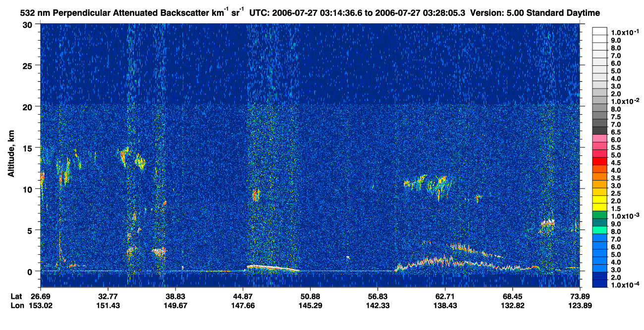This screenshot has width=644, height=330.
Task: Click the altitude tick label 20
Action: [x=29, y=106]
